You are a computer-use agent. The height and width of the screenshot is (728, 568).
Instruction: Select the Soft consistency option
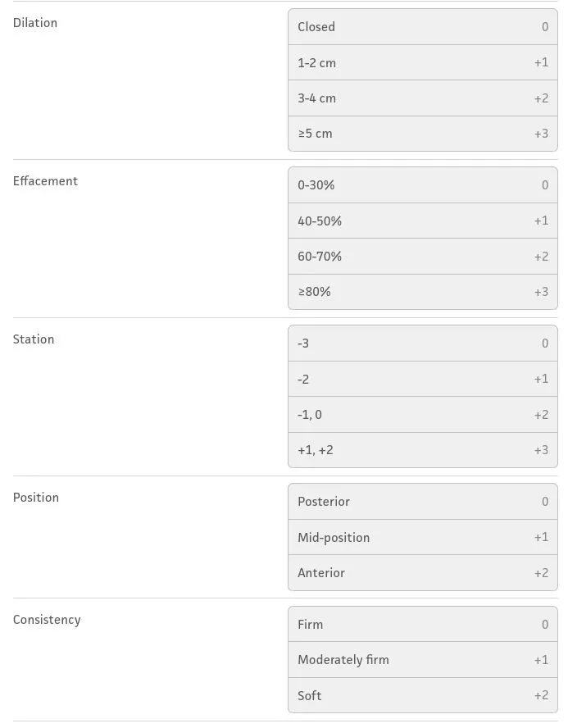(422, 695)
